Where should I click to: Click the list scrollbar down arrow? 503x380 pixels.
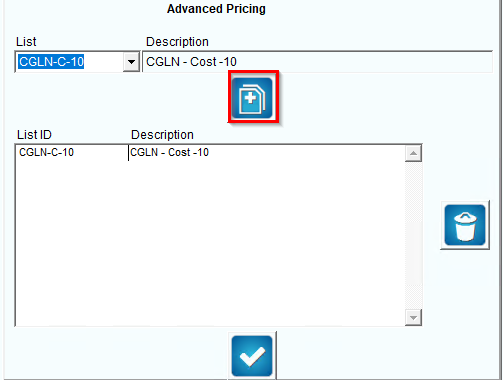[413, 317]
